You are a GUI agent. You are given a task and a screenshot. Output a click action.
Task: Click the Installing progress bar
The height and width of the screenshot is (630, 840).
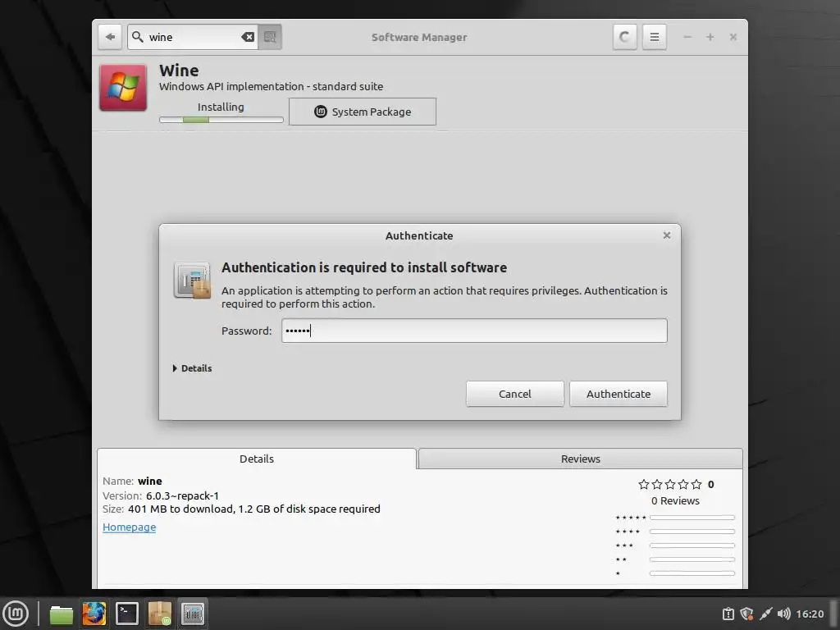221,120
